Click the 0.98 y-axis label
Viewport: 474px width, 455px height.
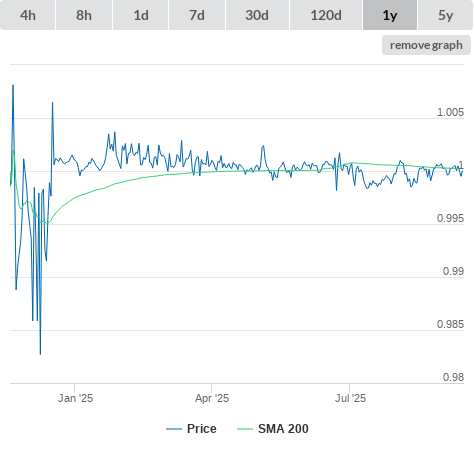(453, 377)
